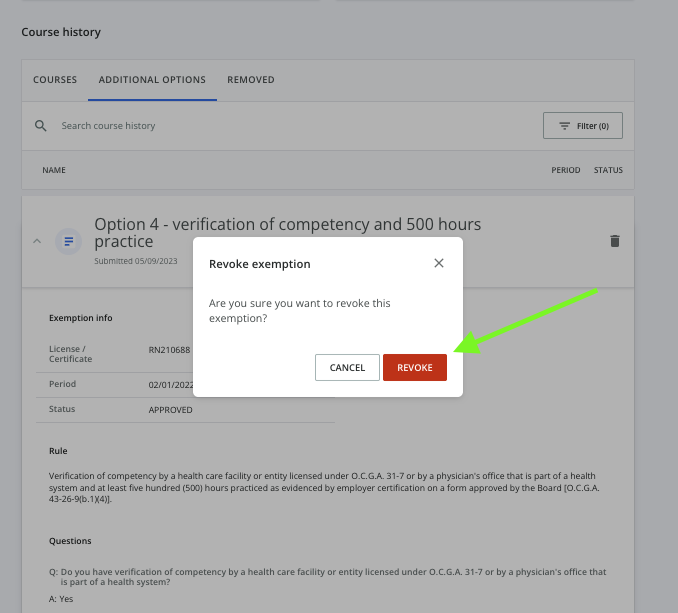Click the APPROVED status value
Image resolution: width=678 pixels, height=613 pixels.
point(170,410)
